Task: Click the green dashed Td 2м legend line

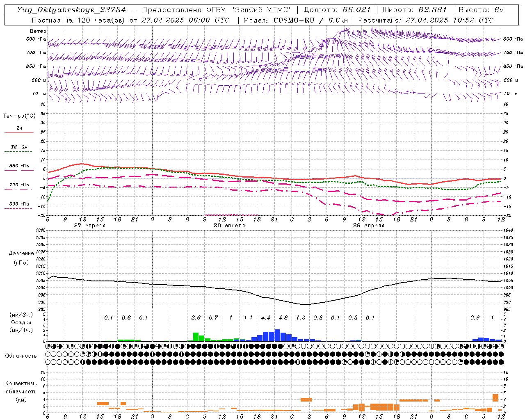Action: tap(18, 152)
